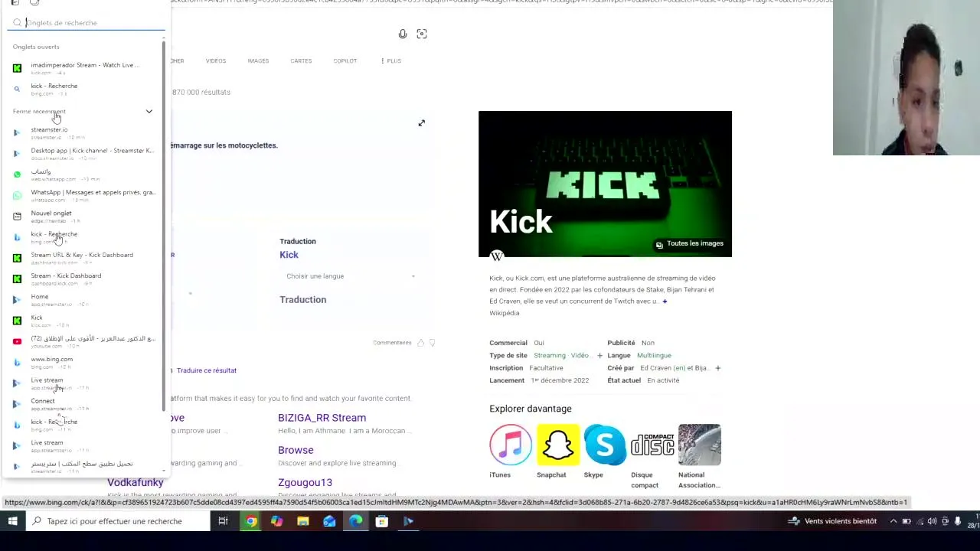This screenshot has height=551, width=980.
Task: Switch to kick - Recherche open tab
Action: [x=84, y=89]
